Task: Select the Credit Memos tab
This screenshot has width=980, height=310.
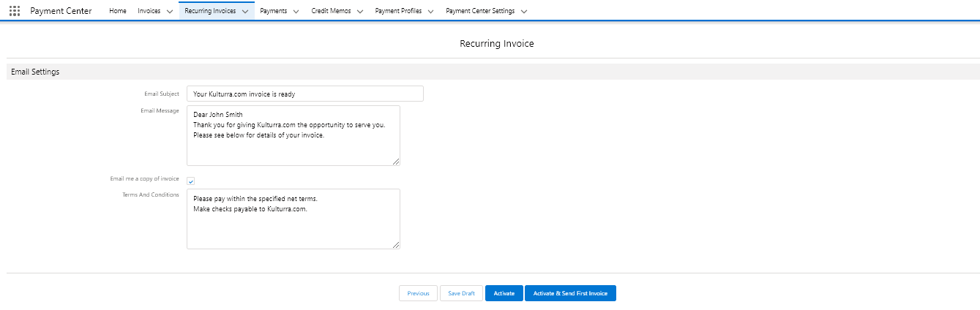Action: coord(331,12)
